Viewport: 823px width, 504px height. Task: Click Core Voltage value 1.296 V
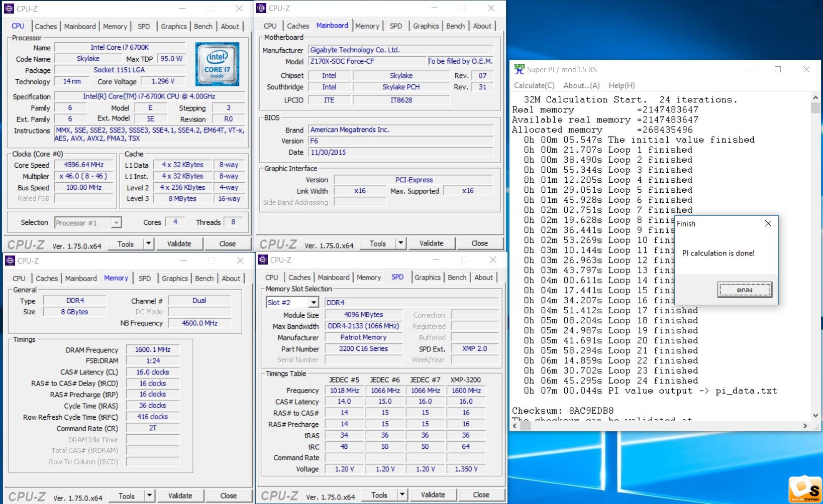[x=163, y=81]
